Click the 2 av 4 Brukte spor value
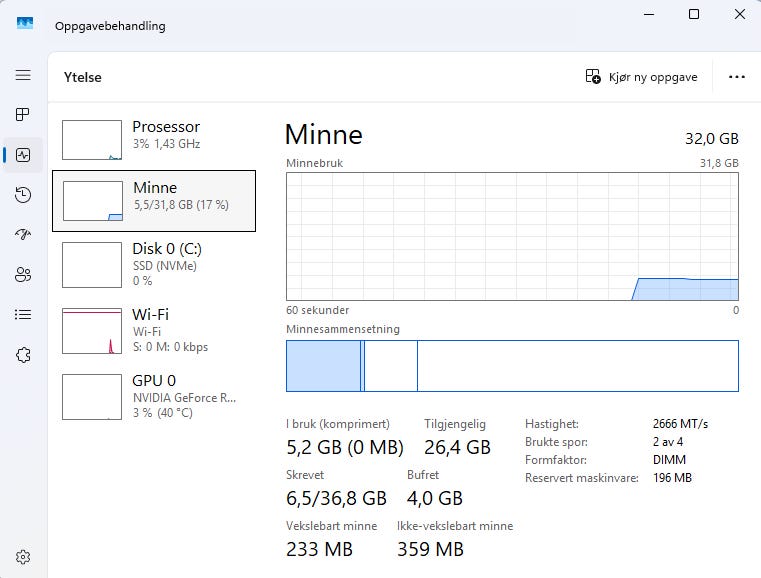This screenshot has width=761, height=578. (x=668, y=442)
